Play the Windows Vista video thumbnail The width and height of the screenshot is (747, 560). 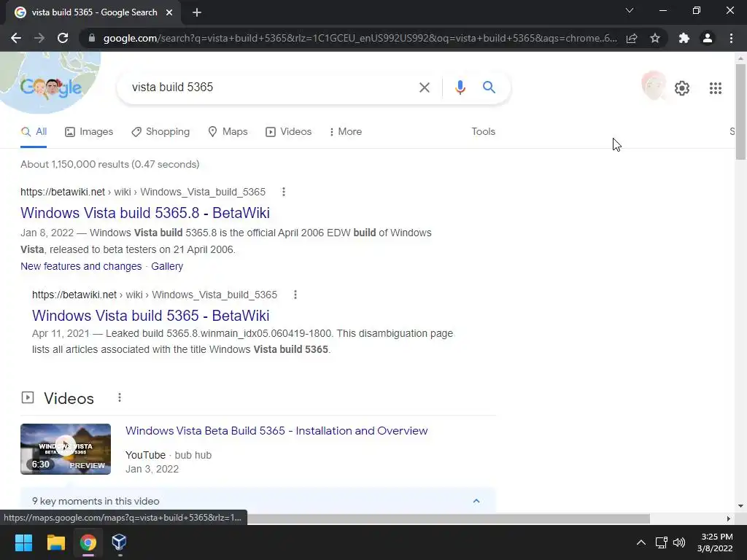(66, 449)
